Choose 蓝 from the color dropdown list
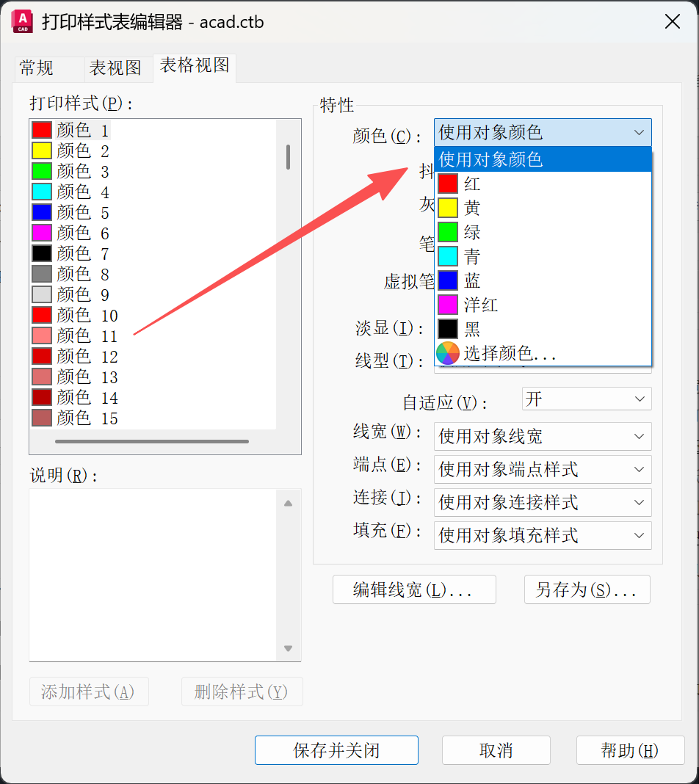The width and height of the screenshot is (699, 784). (x=543, y=280)
